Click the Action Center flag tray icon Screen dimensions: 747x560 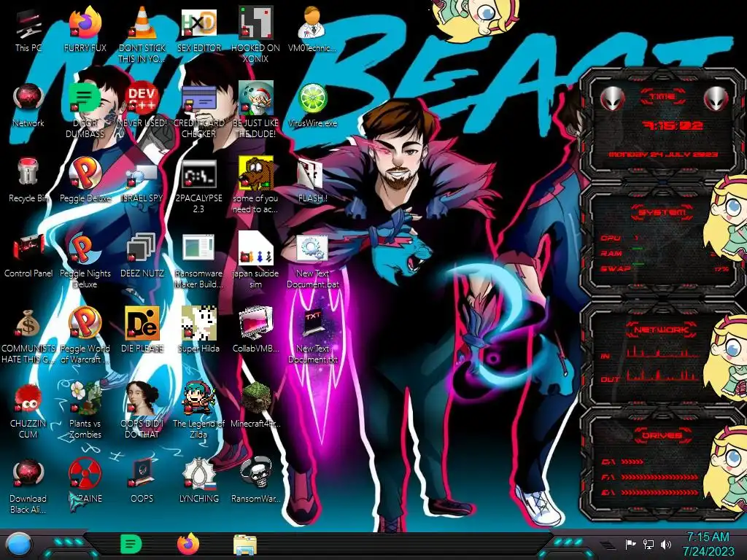[x=631, y=544]
